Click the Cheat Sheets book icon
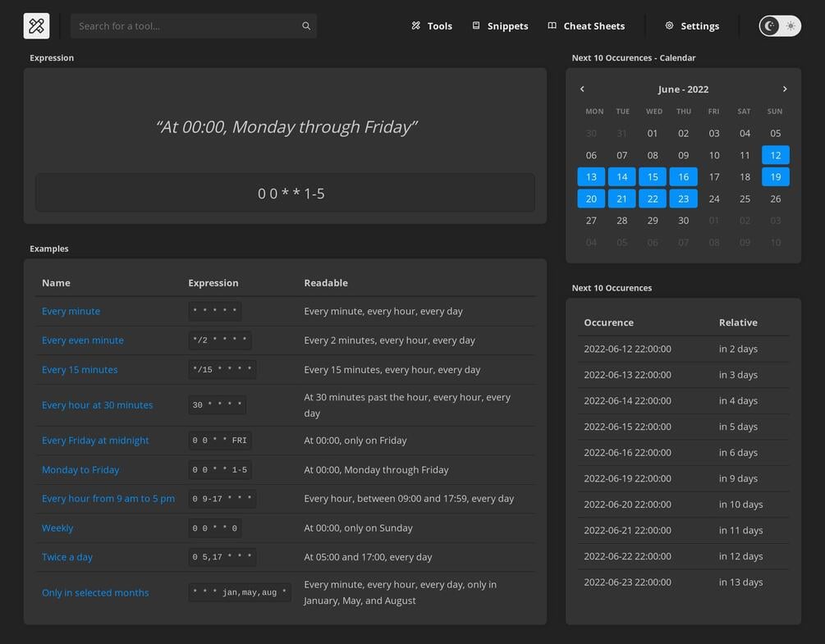 coord(552,26)
